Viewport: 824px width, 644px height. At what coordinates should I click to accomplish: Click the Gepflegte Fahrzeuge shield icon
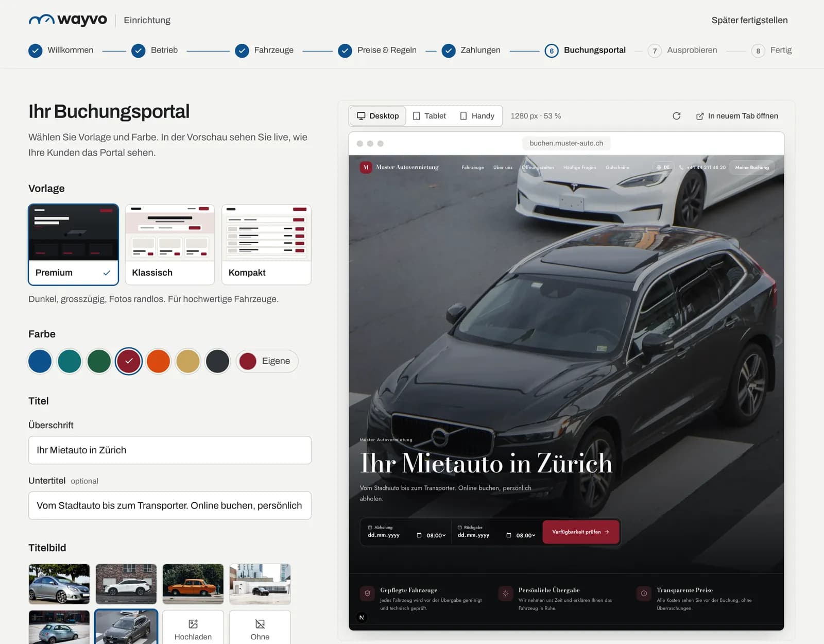[x=367, y=594]
